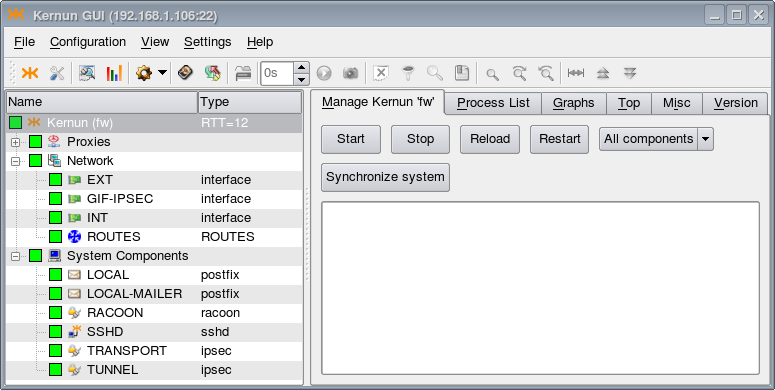Click the small magnifier find icon
Viewport: 775px width, 390px height.
pyautogui.click(x=492, y=74)
